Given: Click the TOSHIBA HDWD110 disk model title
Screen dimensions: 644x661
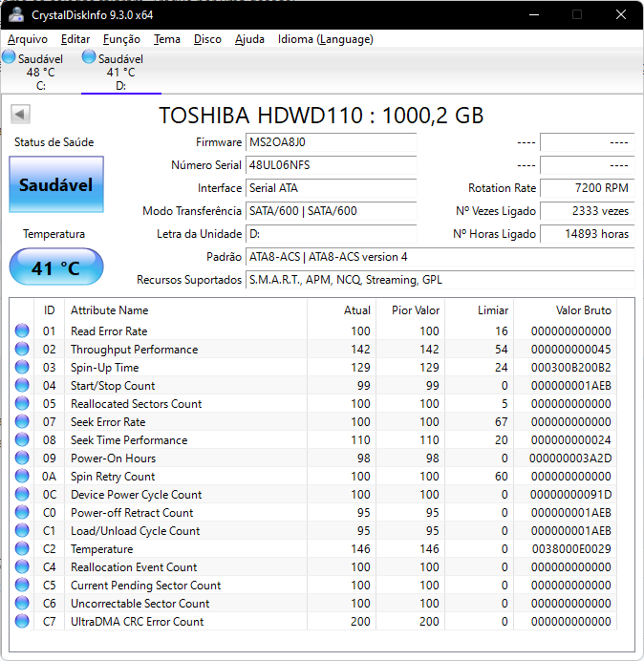Looking at the screenshot, I should [x=321, y=115].
